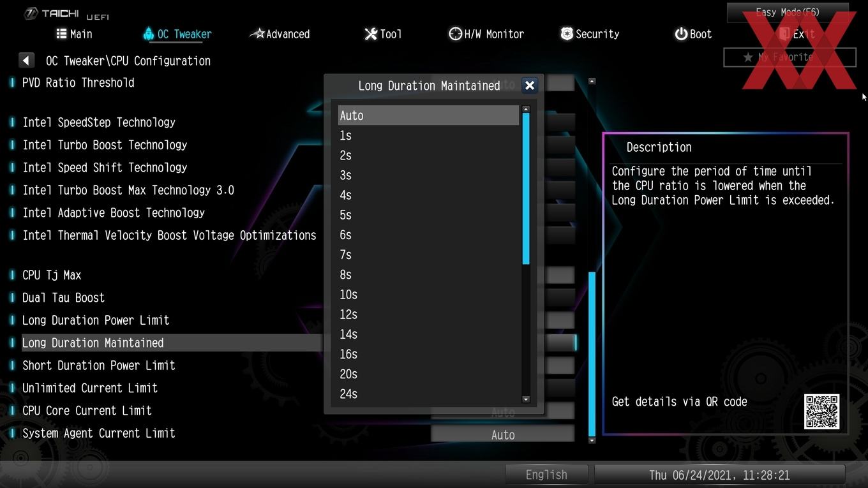Choose the 16s option

click(x=428, y=354)
